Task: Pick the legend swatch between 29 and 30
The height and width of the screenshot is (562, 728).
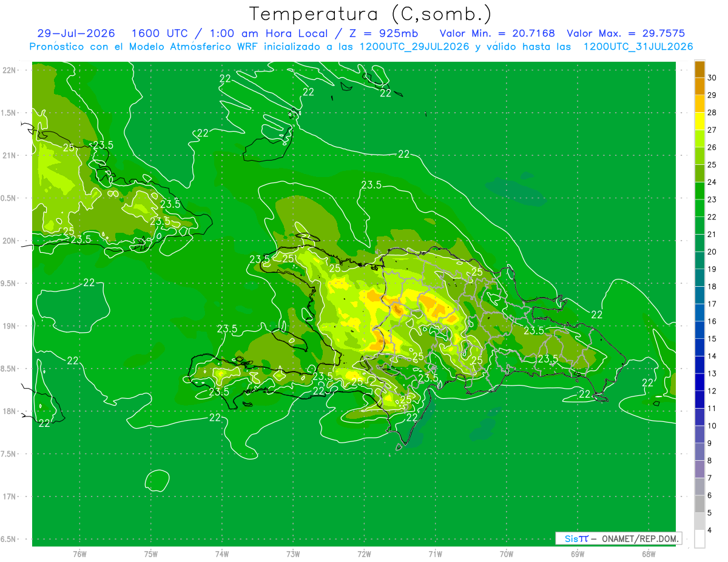Action: (x=699, y=86)
